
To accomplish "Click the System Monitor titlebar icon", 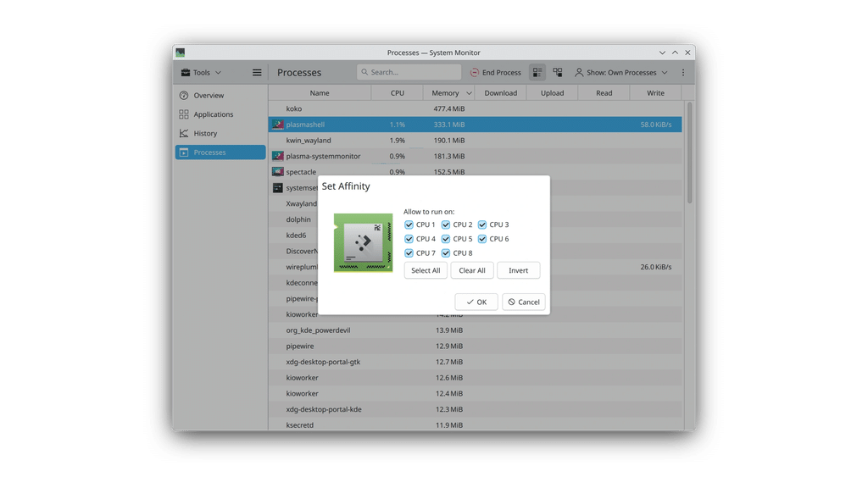I will pos(181,53).
